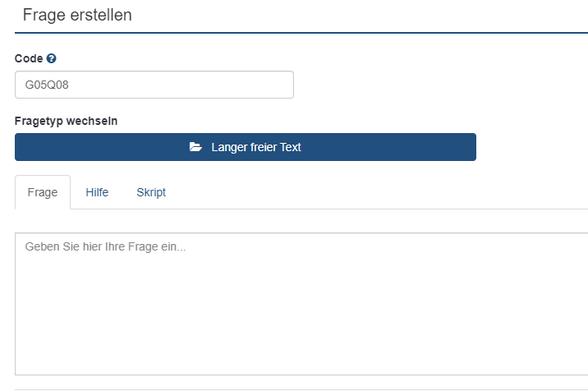Show the tooltip icon for the question code

point(52,58)
